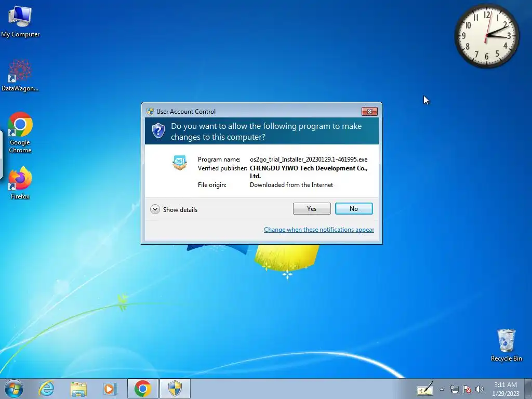Click the Show desktop button

point(528,389)
